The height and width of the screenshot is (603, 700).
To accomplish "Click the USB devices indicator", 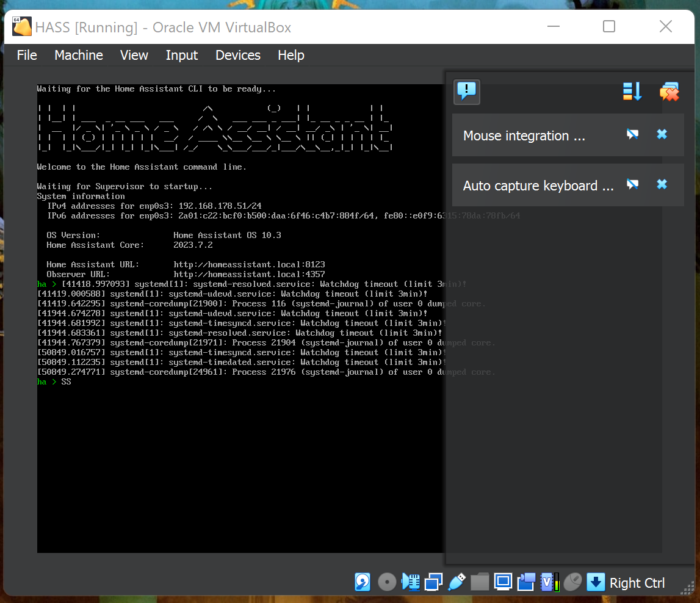I will pos(456,582).
